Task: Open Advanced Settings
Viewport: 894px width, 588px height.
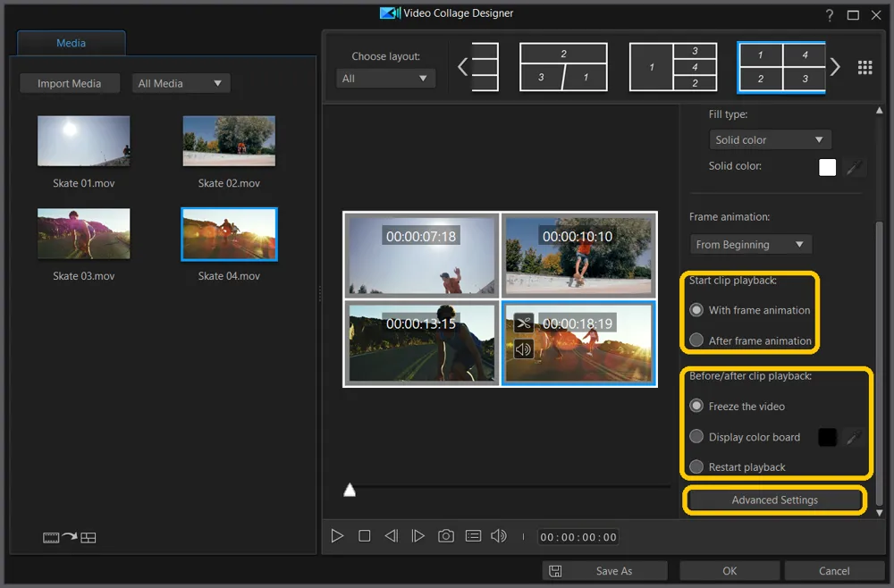Action: pyautogui.click(x=775, y=500)
